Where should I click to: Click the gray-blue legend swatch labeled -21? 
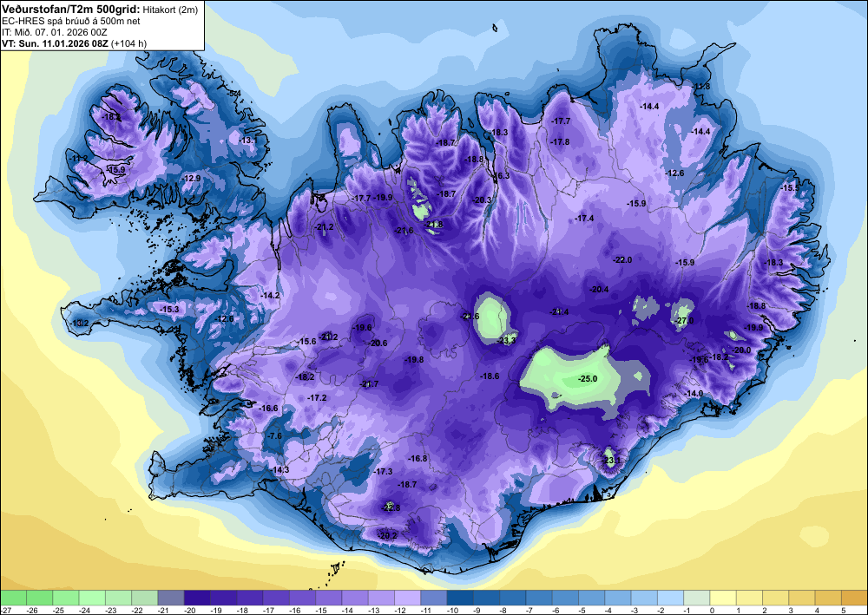(x=171, y=598)
